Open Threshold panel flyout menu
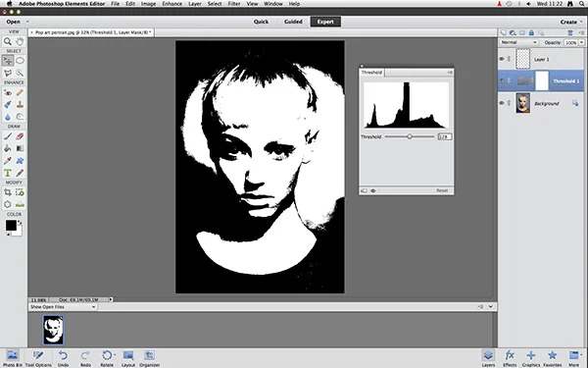588x368 pixels. coord(450,72)
